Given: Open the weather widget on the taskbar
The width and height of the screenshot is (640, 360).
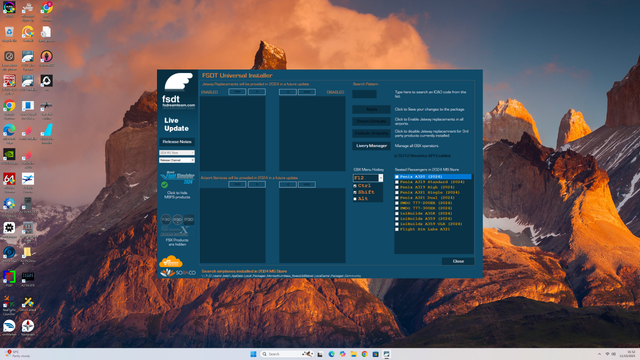Looking at the screenshot, I should 17,354.
